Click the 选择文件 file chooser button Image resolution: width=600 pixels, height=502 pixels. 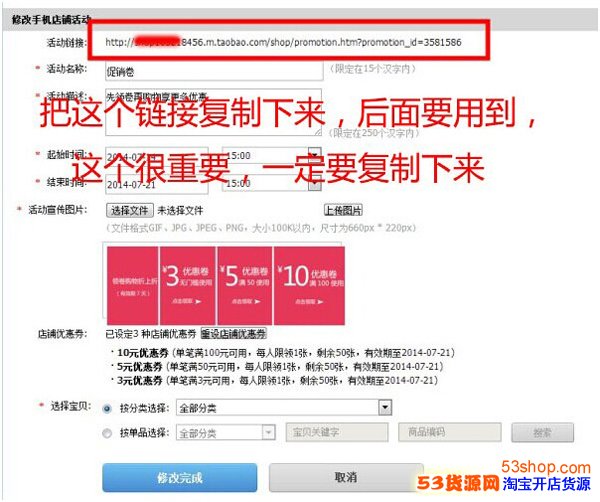(x=130, y=210)
